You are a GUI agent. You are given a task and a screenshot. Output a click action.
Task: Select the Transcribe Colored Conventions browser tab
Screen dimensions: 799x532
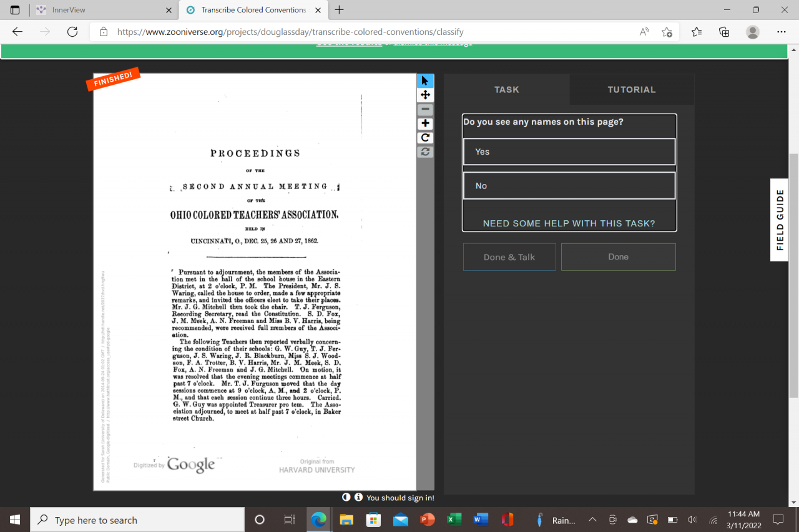click(253, 10)
